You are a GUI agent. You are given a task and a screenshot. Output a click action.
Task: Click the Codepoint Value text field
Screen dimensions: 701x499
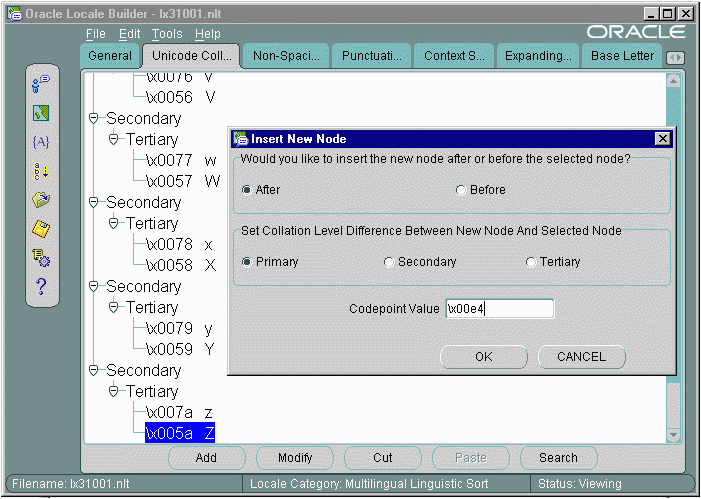click(499, 309)
